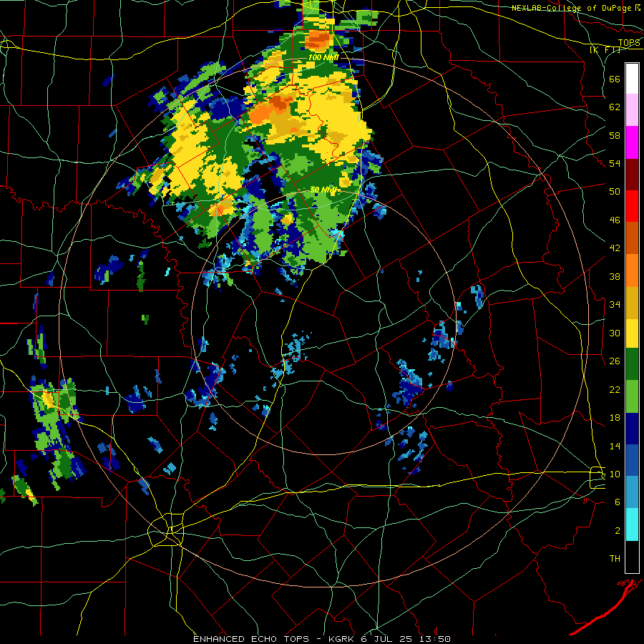Screen dimensions: 644x644
Task: Click the yellow legend color band
Action: point(632,333)
